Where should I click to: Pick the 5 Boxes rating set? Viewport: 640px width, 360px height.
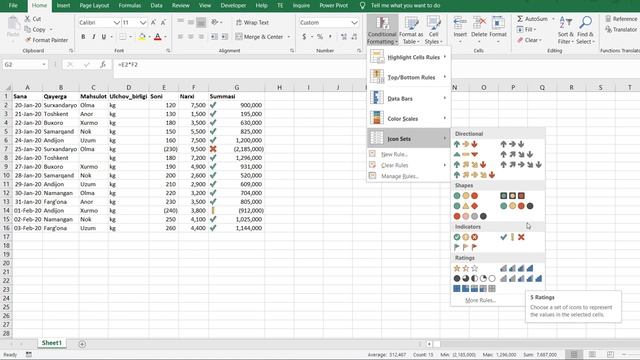click(x=474, y=289)
